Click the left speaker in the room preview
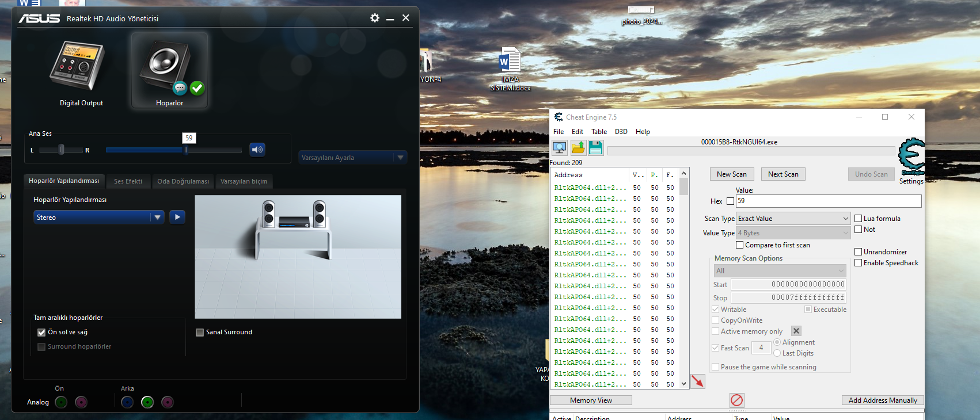The image size is (980, 420). pyautogui.click(x=269, y=214)
